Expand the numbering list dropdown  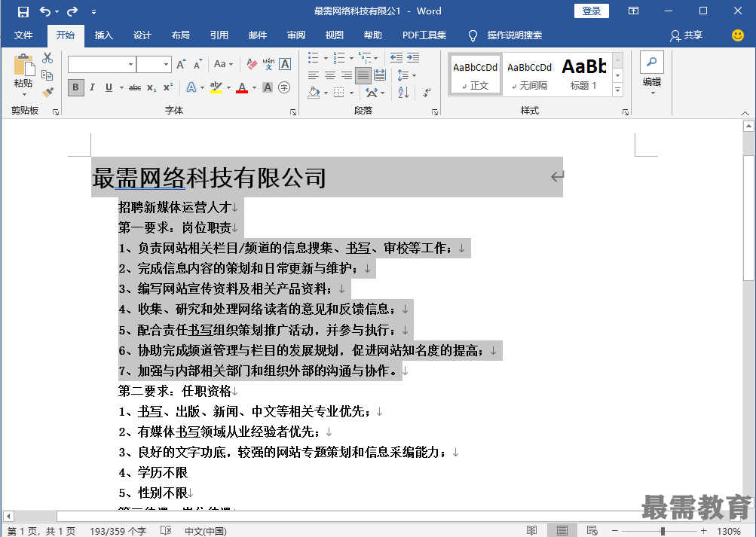click(x=351, y=58)
